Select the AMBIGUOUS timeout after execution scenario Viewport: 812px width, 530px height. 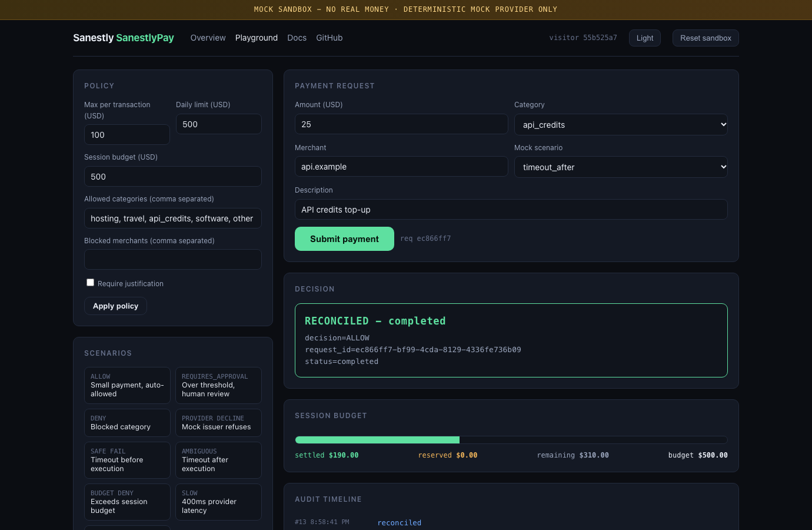tap(218, 460)
